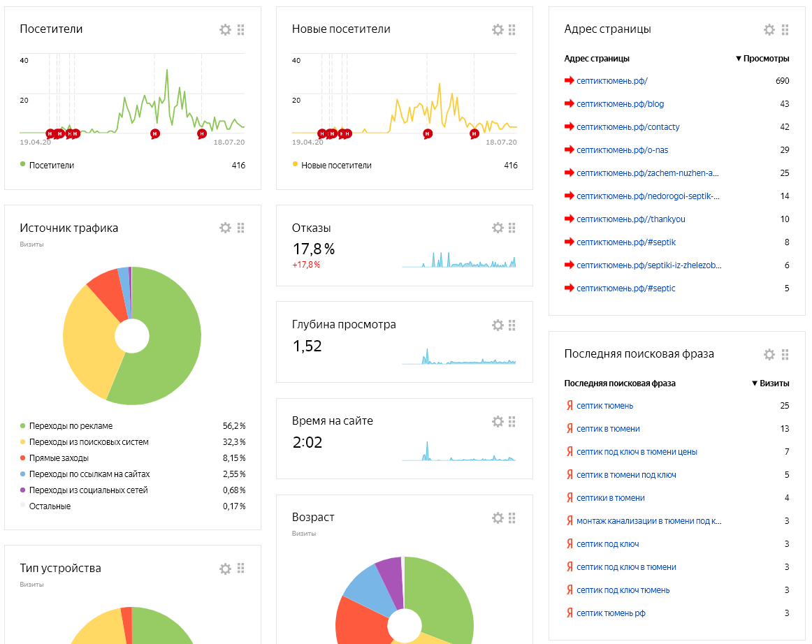Grab drag handle of Глубина просмотра widget
The width and height of the screenshot is (812, 644).
coord(512,325)
